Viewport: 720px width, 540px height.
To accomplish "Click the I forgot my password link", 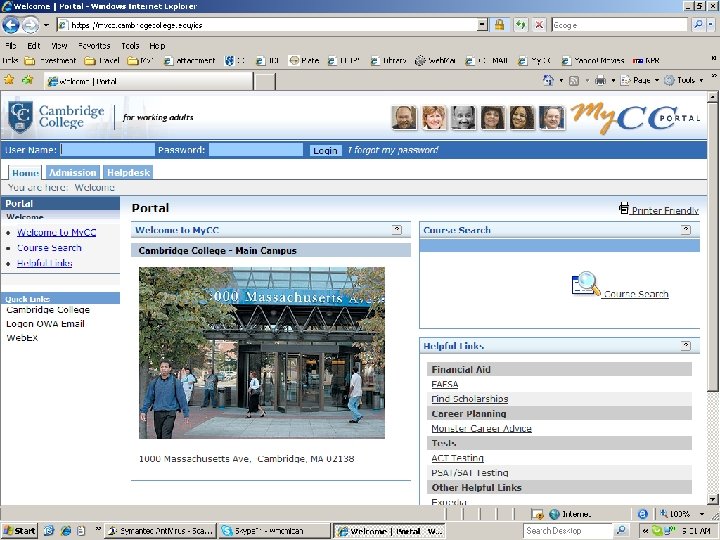I will (393, 150).
